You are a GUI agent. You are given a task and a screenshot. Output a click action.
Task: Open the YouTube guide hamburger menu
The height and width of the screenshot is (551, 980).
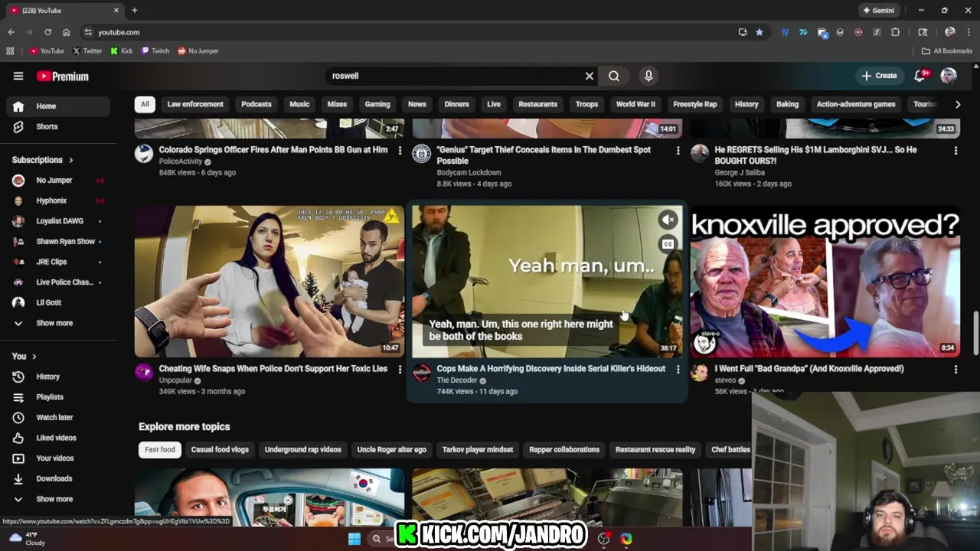(18, 76)
